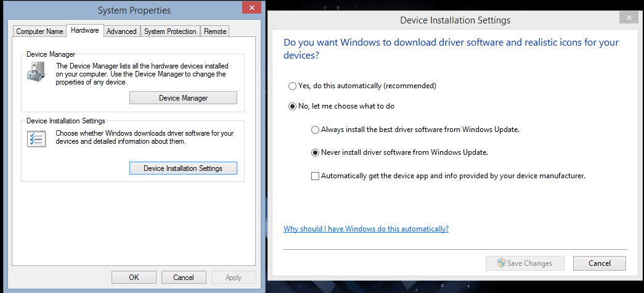Cancel the Device Installation Settings dialog
Screen dimensions: 644x293
point(600,263)
